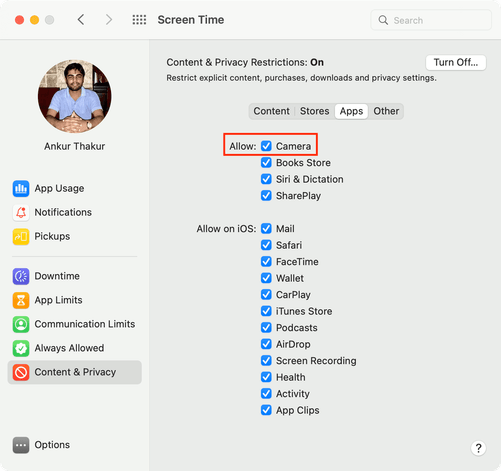This screenshot has height=471, width=501.
Task: Click the Search magnifier icon
Action: (x=383, y=20)
